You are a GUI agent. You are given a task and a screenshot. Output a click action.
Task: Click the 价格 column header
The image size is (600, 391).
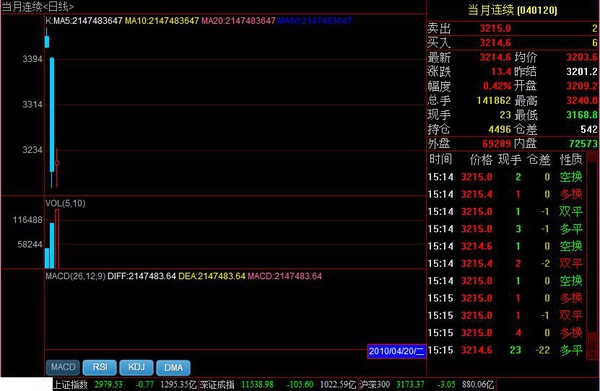pyautogui.click(x=481, y=159)
